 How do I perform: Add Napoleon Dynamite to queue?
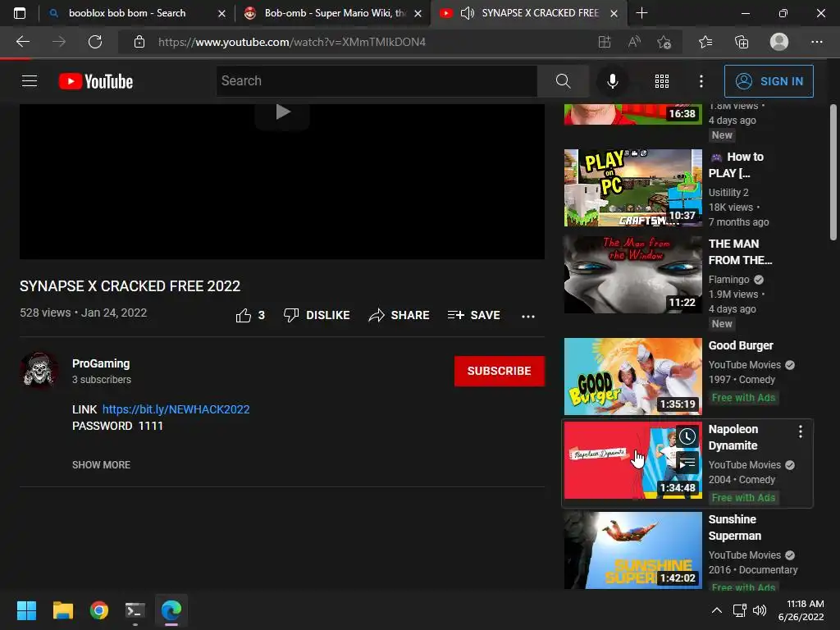coord(687,463)
